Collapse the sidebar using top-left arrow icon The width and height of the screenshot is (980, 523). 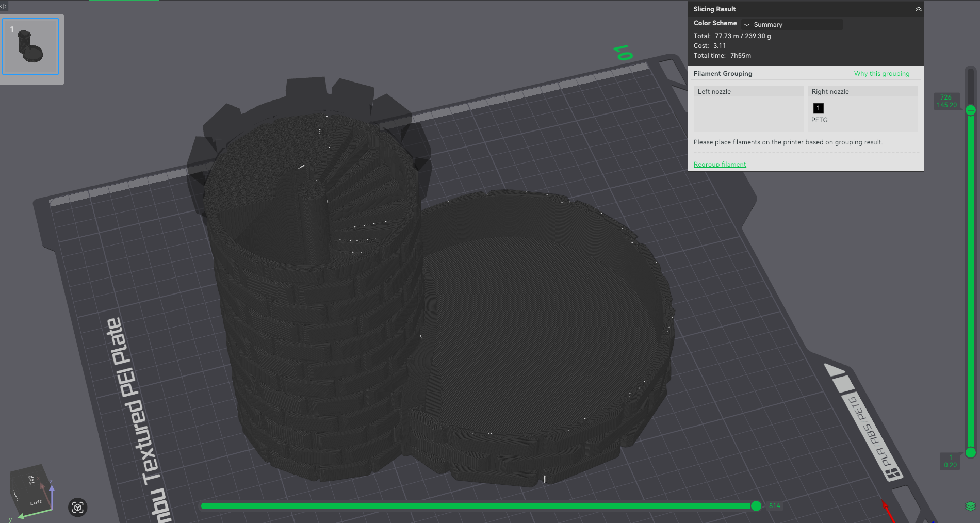[4, 6]
